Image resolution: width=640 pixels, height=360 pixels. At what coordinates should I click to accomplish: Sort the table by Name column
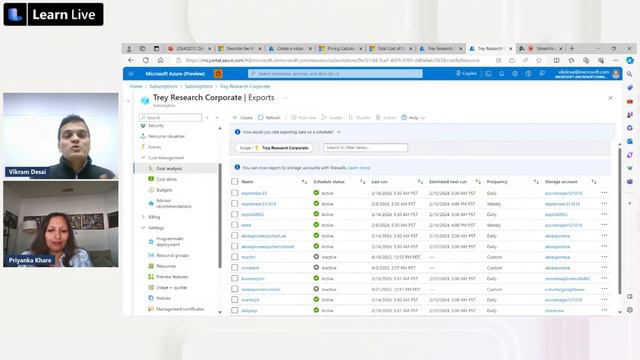(x=304, y=182)
